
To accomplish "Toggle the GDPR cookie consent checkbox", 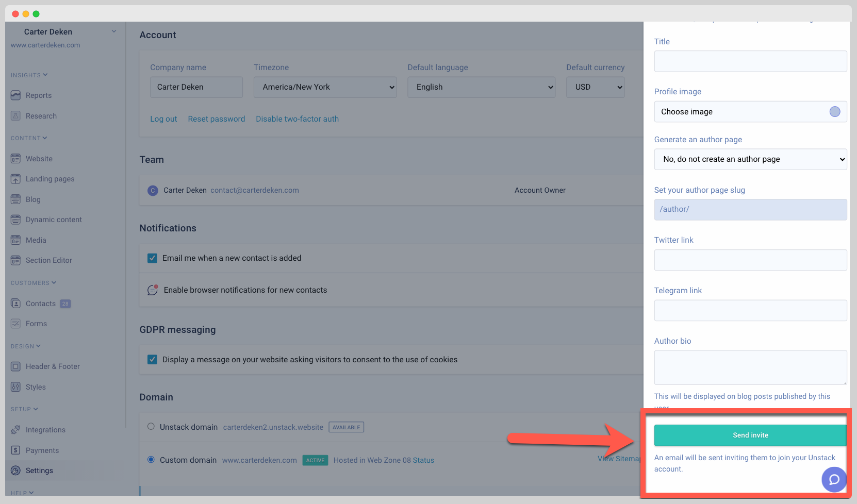I will [152, 360].
